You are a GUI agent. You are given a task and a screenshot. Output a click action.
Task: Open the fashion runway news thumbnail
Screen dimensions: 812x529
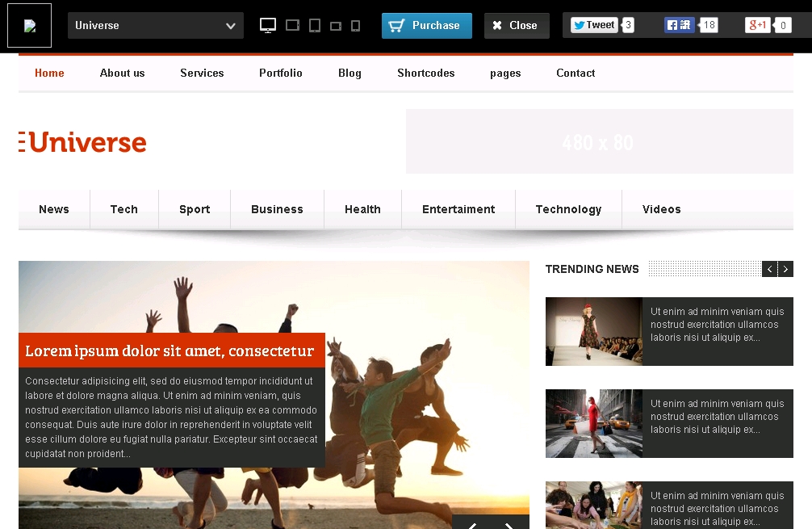[x=593, y=331]
